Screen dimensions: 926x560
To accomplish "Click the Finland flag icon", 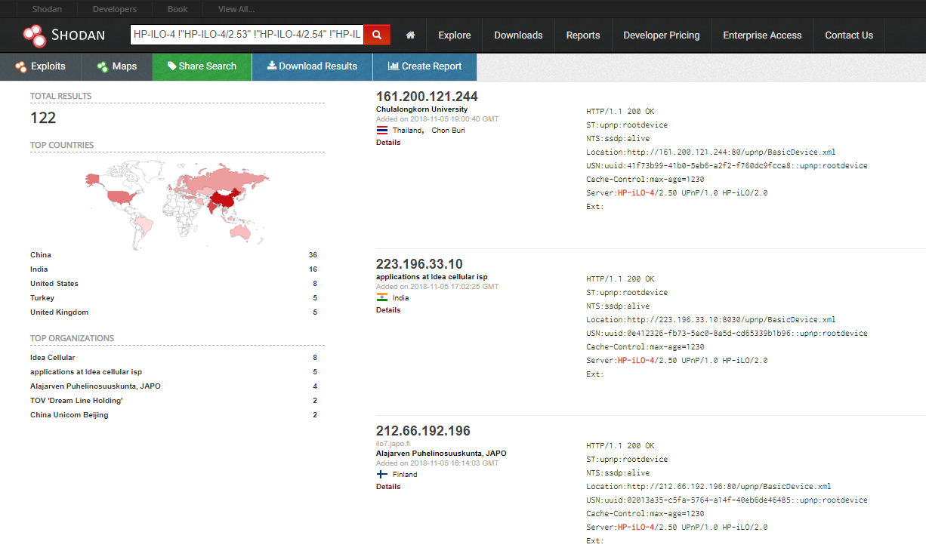I will 382,474.
